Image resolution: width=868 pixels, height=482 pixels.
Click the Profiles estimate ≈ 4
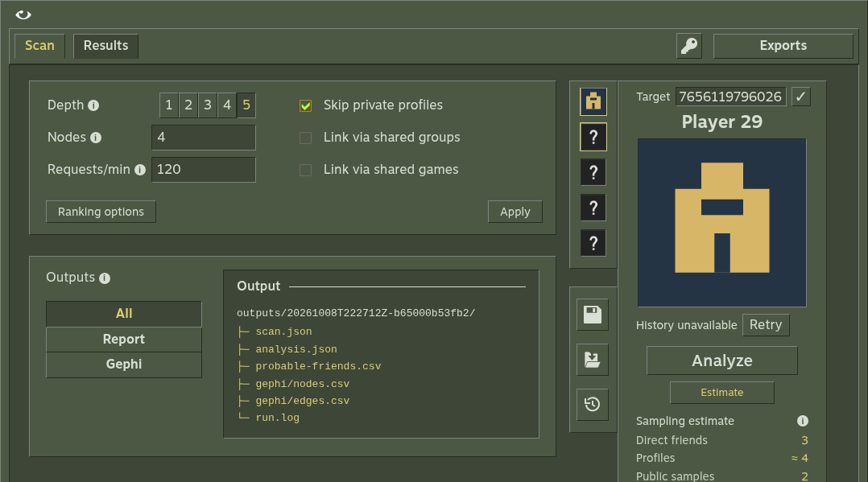800,458
